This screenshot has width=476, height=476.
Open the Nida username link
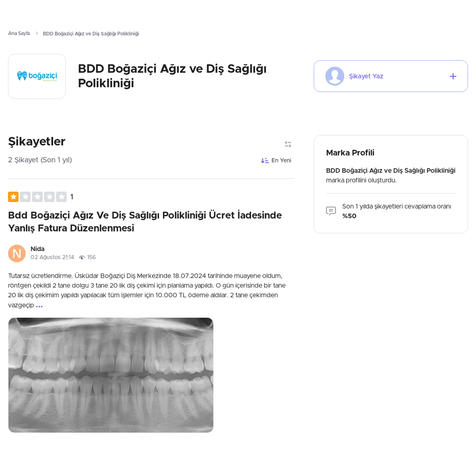point(37,249)
